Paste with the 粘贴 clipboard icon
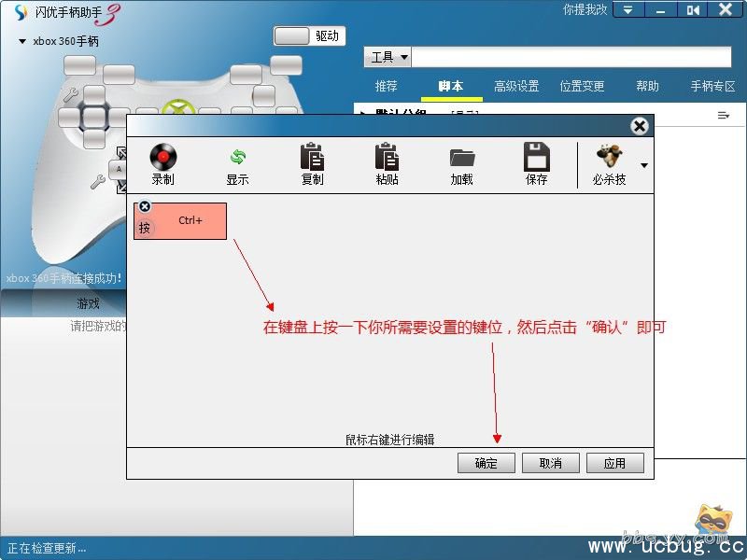This screenshot has width=747, height=560. [387, 157]
